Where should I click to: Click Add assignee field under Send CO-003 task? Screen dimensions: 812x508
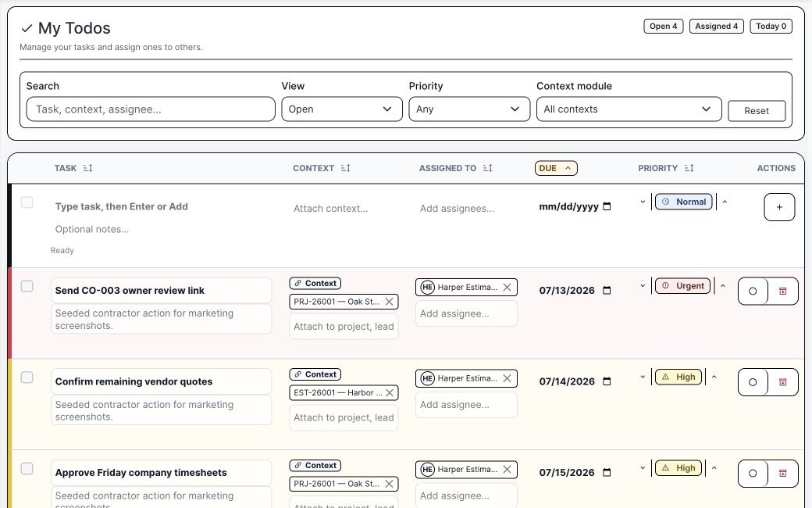point(466,313)
